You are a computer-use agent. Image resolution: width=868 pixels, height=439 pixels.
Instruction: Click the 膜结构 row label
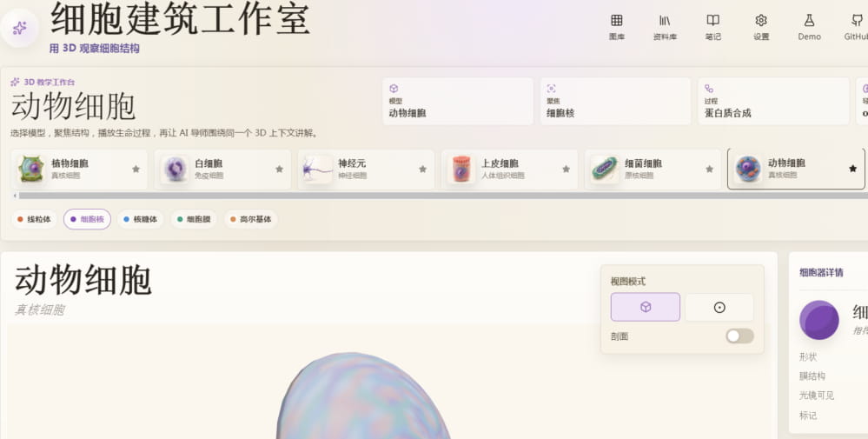tap(812, 376)
